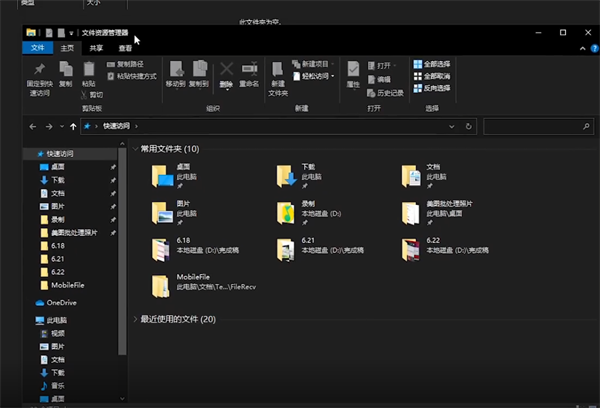The image size is (600, 408).
Task: Select 图片 folder in main pane
Action: point(174,213)
